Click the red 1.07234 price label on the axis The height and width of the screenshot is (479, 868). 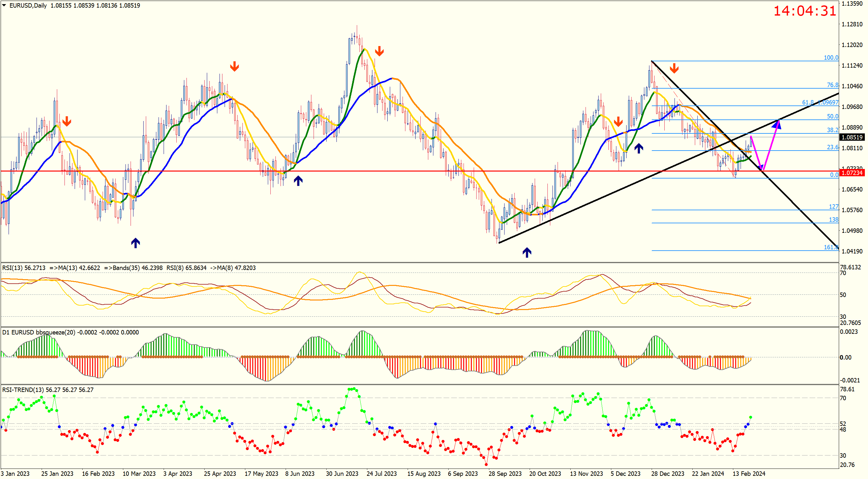[x=851, y=173]
